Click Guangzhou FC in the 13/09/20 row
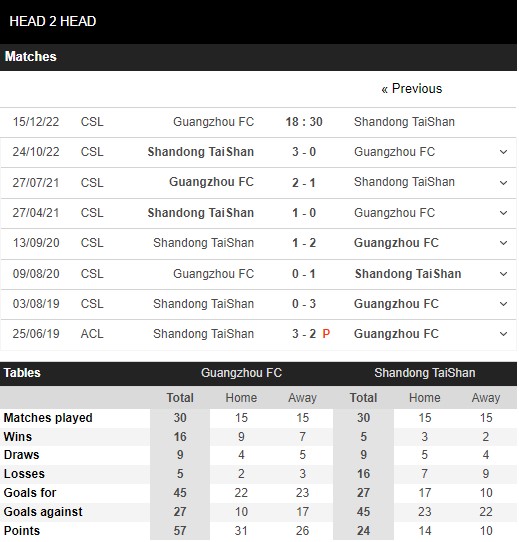Viewport: 519px width, 542px height. tap(396, 243)
